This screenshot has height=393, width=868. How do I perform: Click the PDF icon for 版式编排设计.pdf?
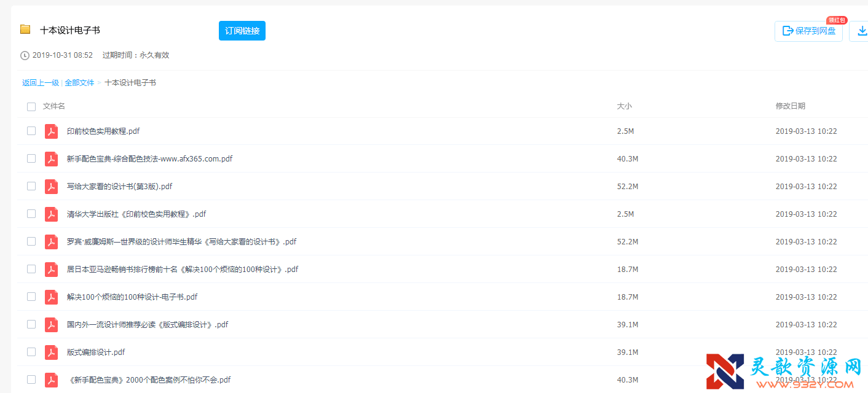click(x=51, y=352)
